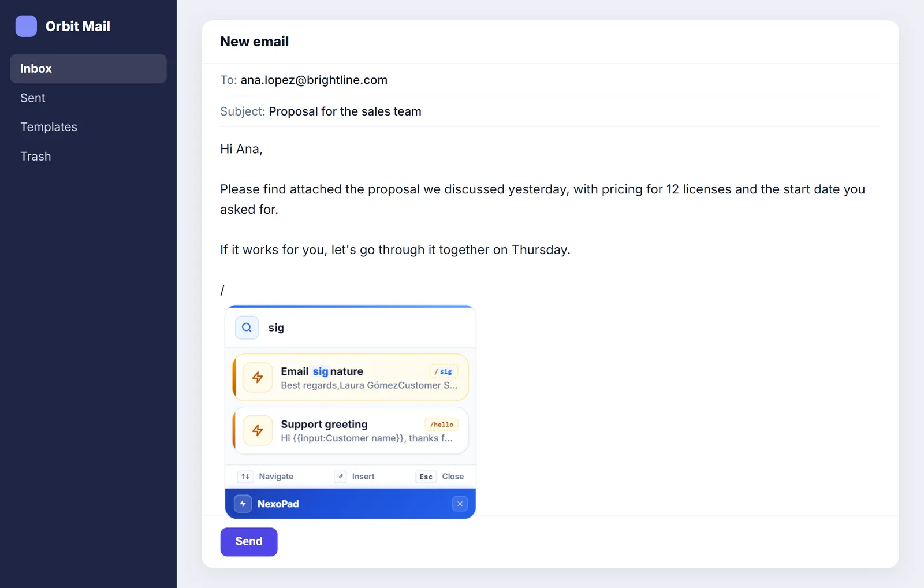This screenshot has height=588, width=924.
Task: Open the Trash folder
Action: [88, 157]
